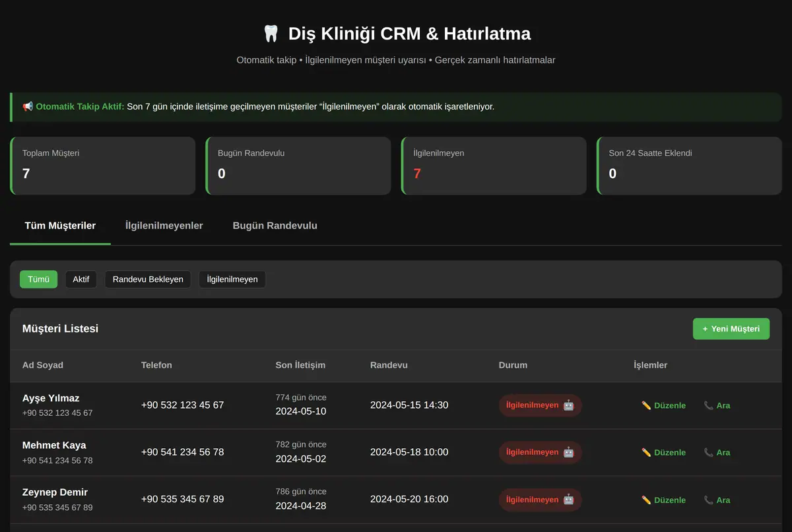Click Ara for Ayşe Yılmaz
Viewport: 792px width, 532px height.
click(x=717, y=405)
